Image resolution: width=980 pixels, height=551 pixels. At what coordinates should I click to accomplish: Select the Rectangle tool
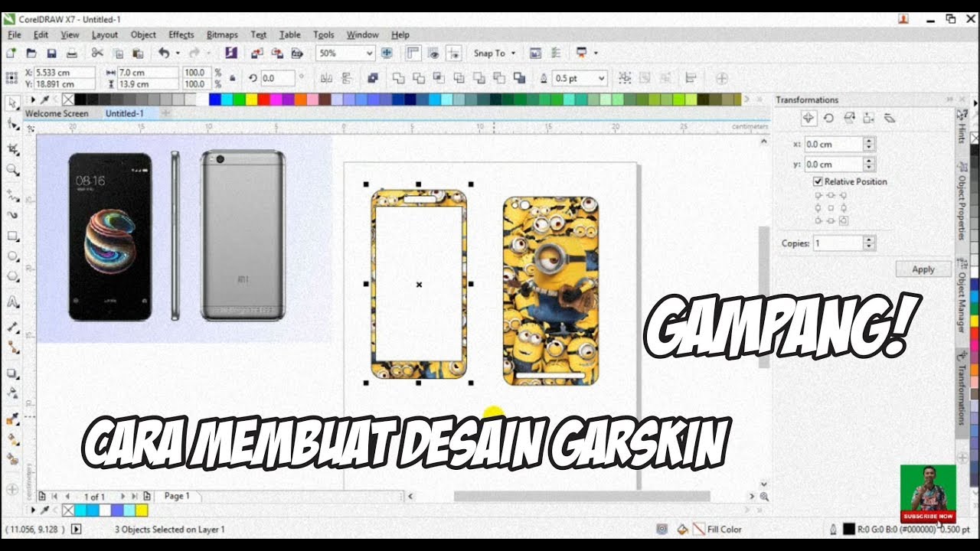12,236
